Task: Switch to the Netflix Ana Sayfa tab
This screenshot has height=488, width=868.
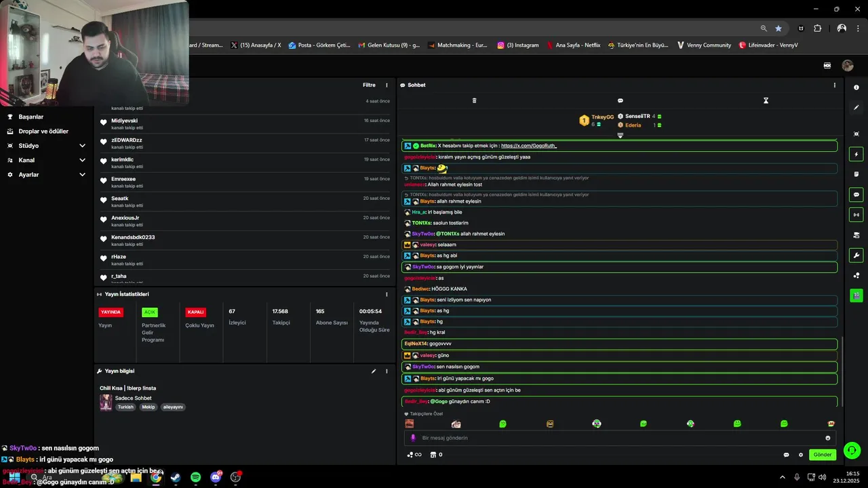Action: coord(573,45)
